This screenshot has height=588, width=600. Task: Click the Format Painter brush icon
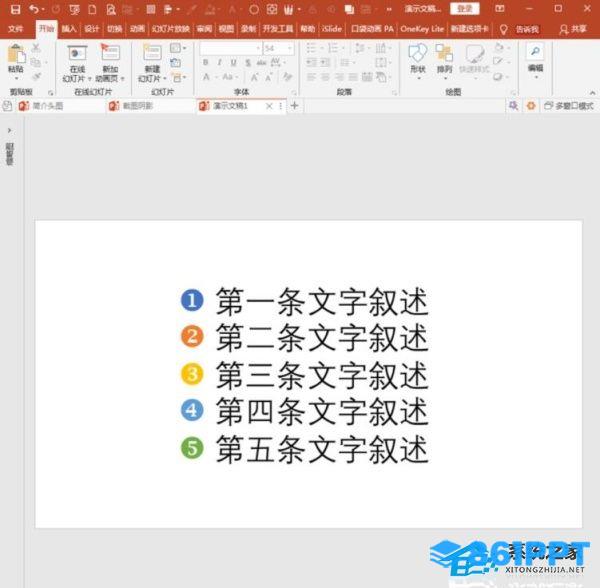[x=36, y=77]
